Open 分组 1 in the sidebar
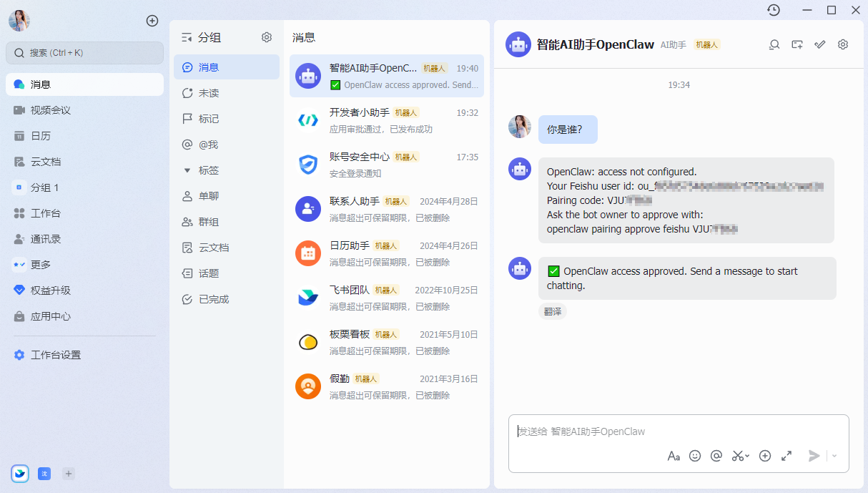 (84, 187)
